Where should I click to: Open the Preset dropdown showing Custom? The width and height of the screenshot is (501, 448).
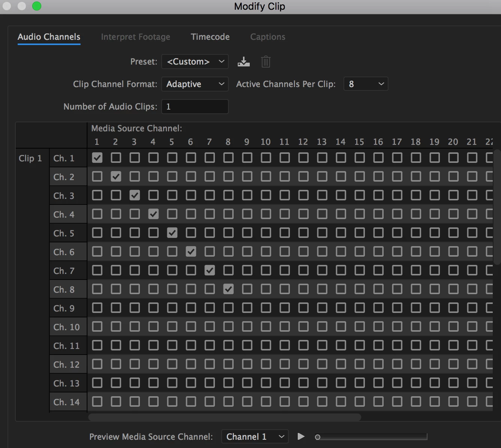click(195, 62)
